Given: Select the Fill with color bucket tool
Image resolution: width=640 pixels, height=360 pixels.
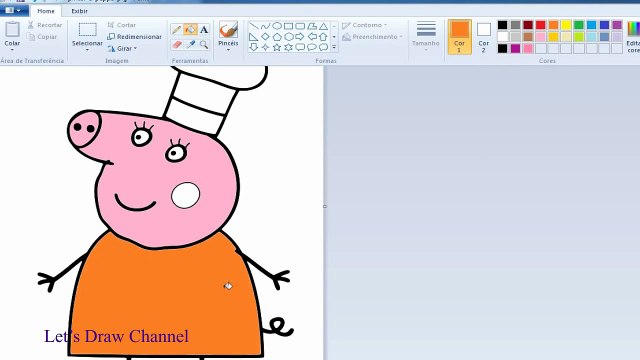Looking at the screenshot, I should [190, 29].
